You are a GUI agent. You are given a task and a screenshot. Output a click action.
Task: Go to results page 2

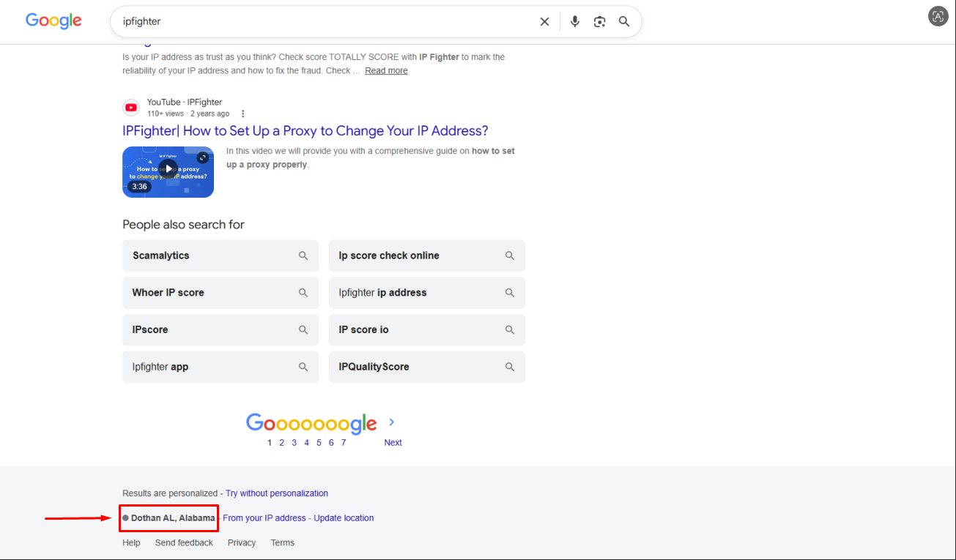click(x=281, y=443)
